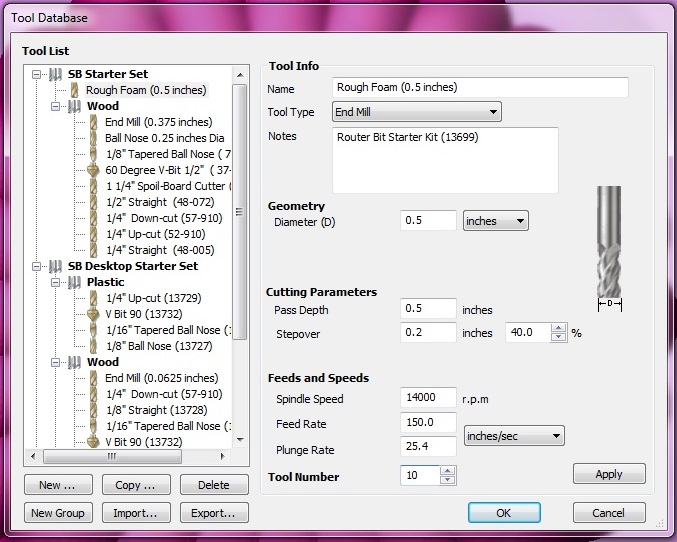Click the Import... button
The image size is (677, 542).
tap(136, 513)
